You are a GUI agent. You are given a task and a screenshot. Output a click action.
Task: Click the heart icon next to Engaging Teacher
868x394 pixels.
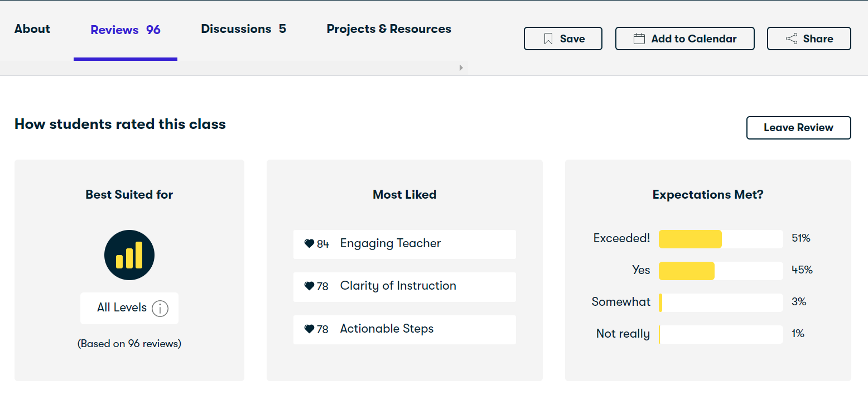[309, 244]
